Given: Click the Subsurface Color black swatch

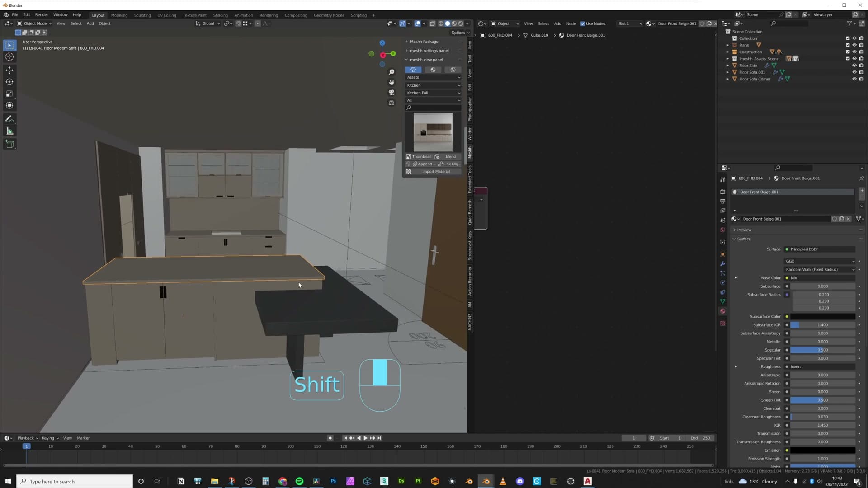Looking at the screenshot, I should [823, 317].
